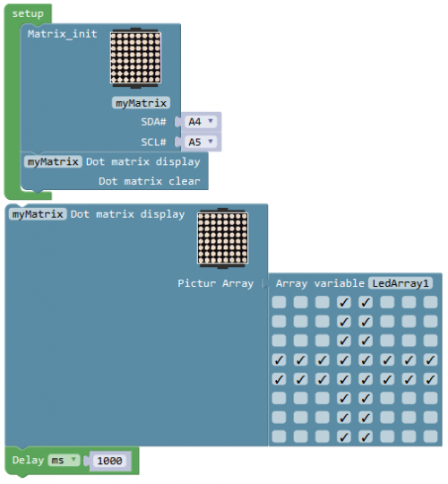Select the Matrix_init block label

coord(63,34)
